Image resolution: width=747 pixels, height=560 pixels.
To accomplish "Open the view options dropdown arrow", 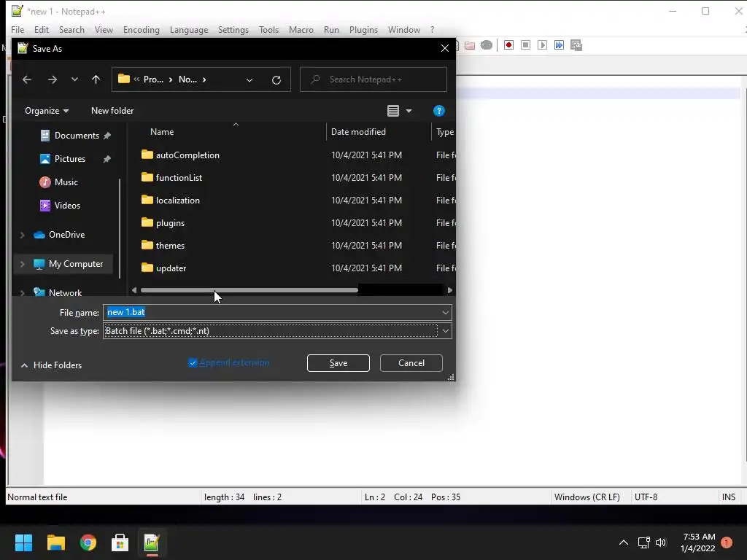I will [x=409, y=111].
